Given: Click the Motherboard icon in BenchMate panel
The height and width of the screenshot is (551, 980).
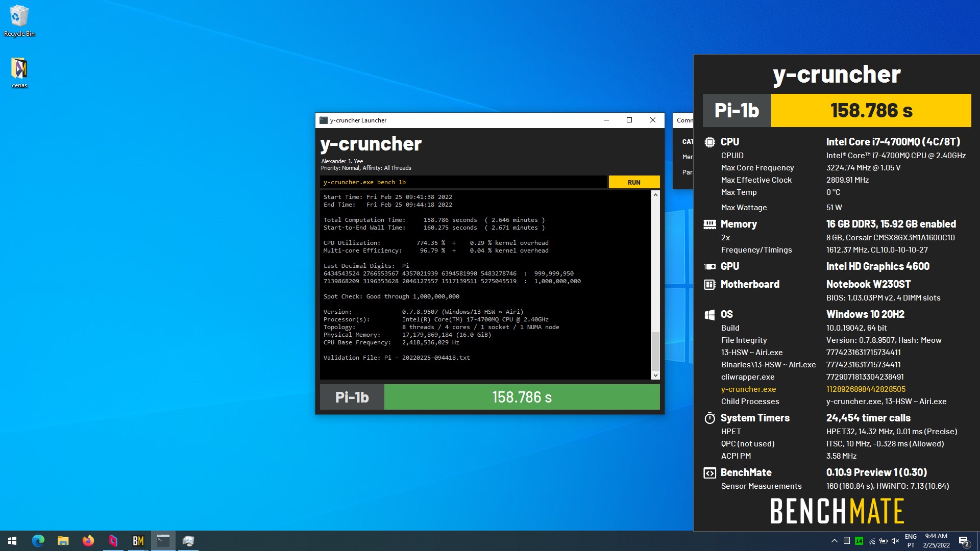Looking at the screenshot, I should click(x=709, y=284).
